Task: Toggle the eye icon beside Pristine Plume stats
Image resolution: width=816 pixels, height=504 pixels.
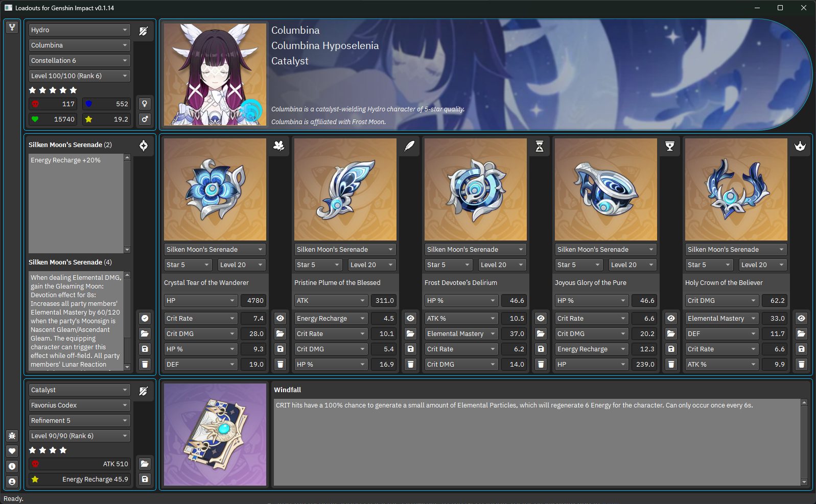Action: (280, 318)
